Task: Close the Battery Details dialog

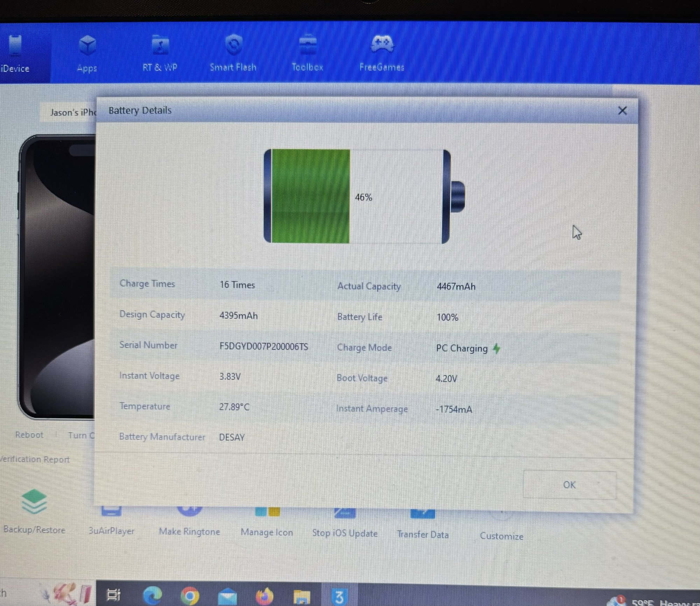Action: pyautogui.click(x=622, y=111)
